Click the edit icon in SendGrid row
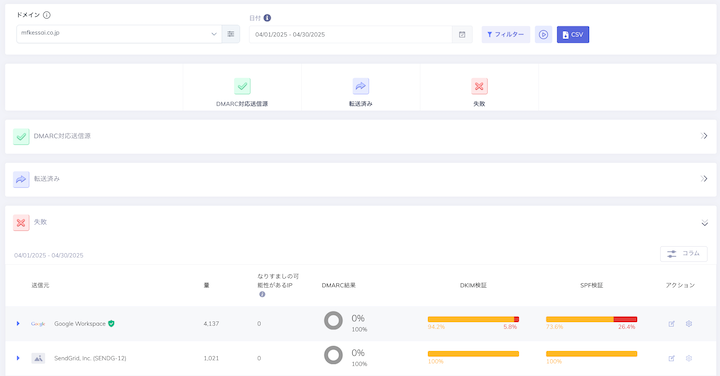Image resolution: width=720 pixels, height=376 pixels. click(x=671, y=358)
